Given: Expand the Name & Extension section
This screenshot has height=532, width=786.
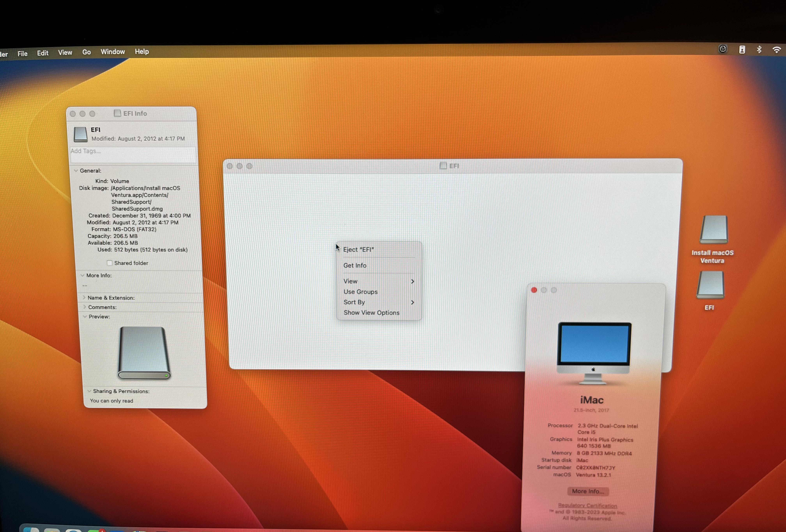Looking at the screenshot, I should coord(84,298).
